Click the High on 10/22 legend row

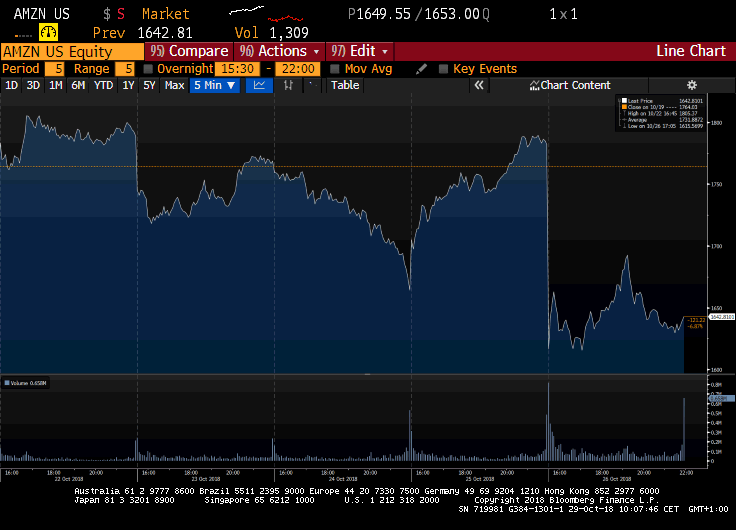[662, 113]
